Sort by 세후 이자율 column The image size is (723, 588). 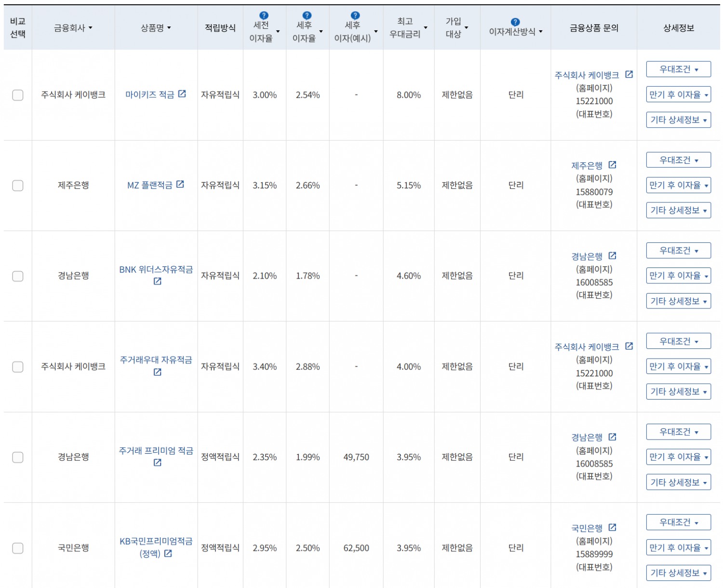tap(308, 31)
